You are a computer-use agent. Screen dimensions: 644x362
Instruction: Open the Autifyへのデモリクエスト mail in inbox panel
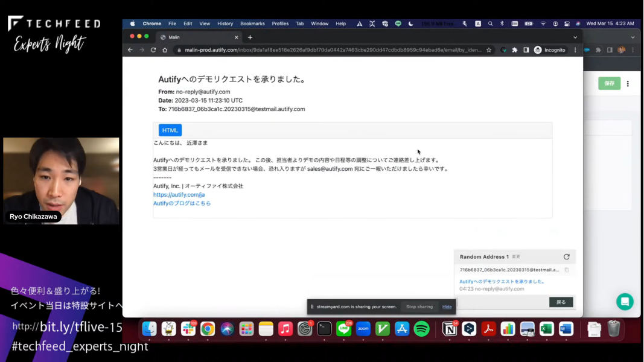502,282
